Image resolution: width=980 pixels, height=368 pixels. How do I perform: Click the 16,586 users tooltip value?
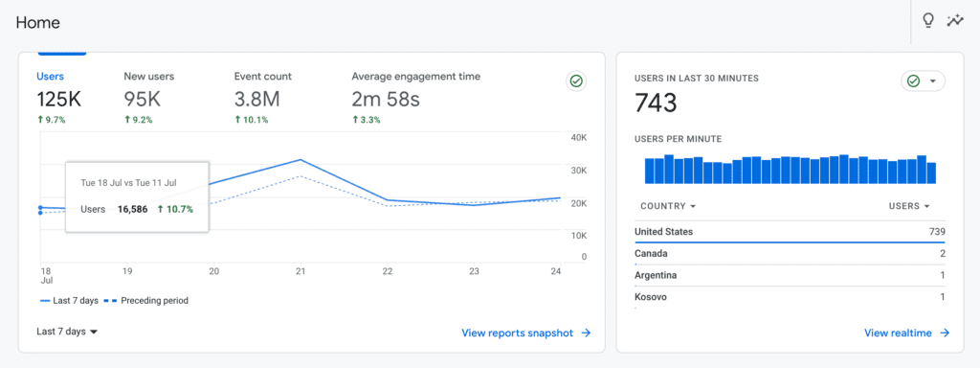132,210
